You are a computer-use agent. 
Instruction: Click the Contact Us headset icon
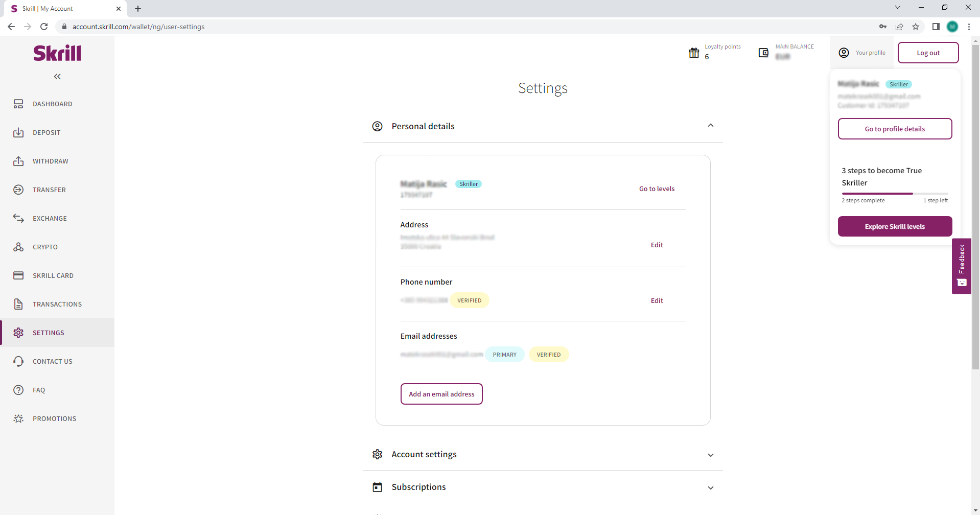point(18,361)
